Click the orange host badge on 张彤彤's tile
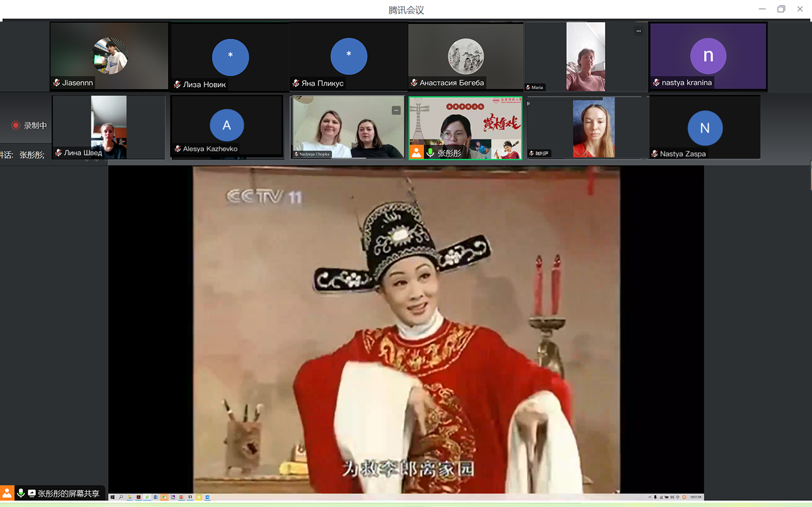Viewport: 812px width, 507px height. click(417, 152)
